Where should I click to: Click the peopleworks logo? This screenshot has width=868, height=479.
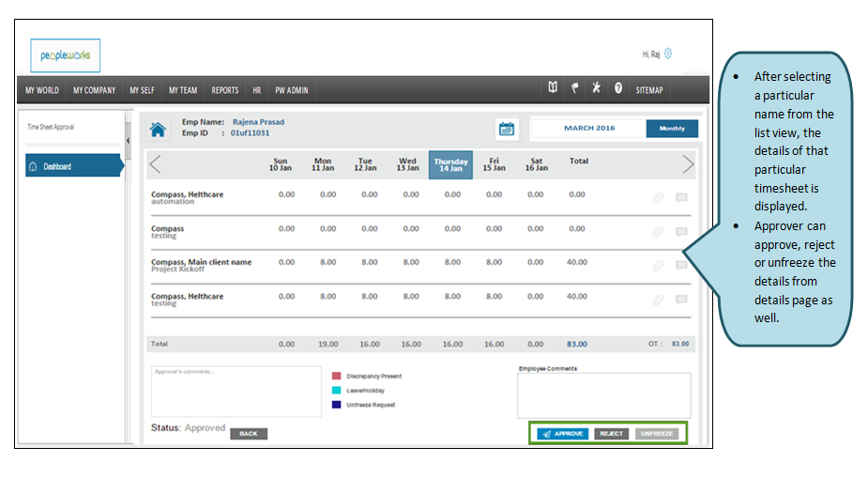click(x=66, y=55)
